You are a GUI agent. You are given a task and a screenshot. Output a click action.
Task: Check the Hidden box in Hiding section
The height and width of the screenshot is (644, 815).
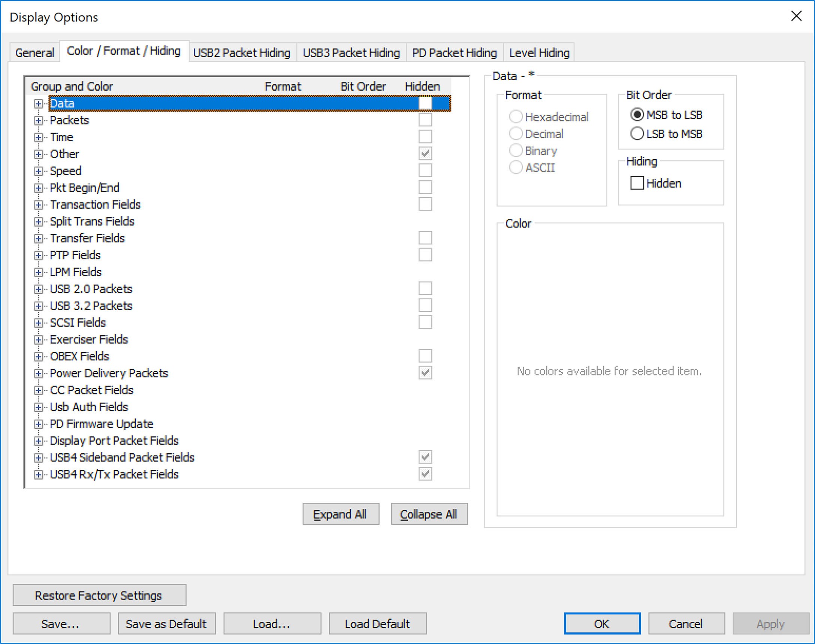pos(637,183)
